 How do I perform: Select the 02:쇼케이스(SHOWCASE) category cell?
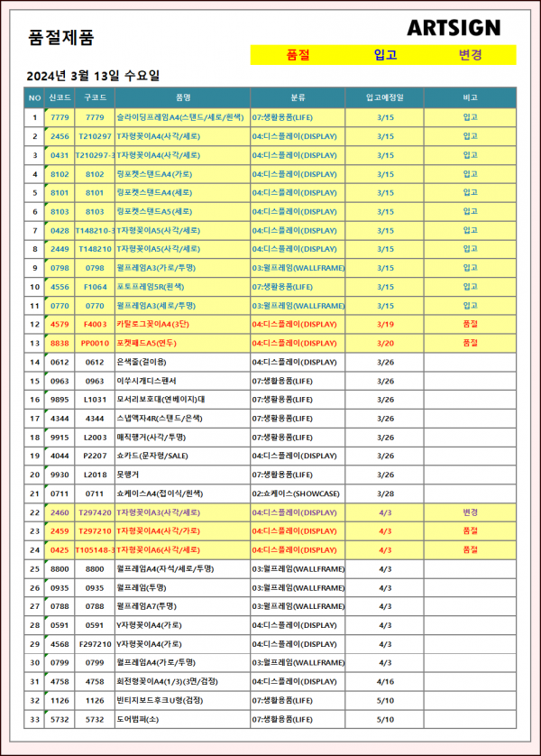(x=296, y=493)
